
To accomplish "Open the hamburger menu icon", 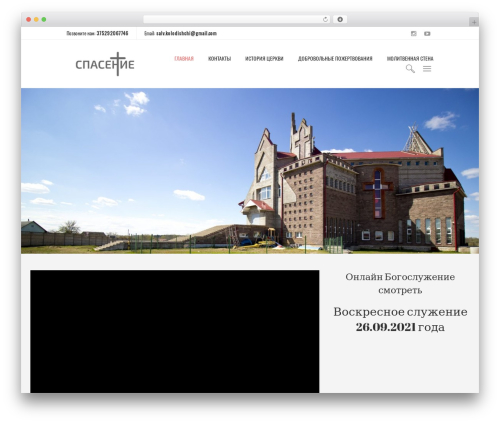I will point(427,69).
